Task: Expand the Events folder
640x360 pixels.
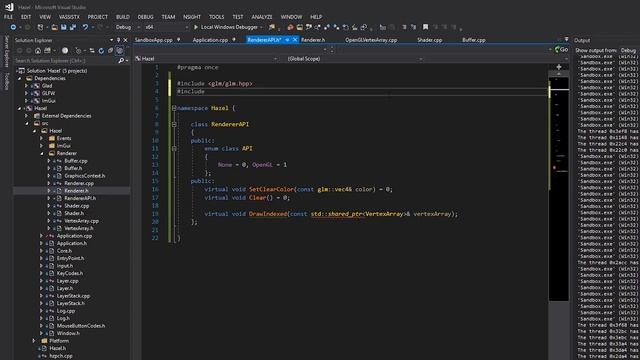Action: tap(42, 138)
